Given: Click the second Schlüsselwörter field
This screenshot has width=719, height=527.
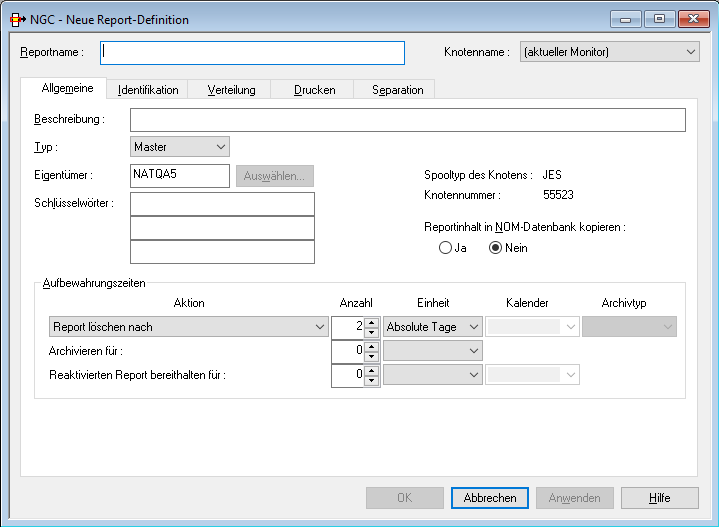Looking at the screenshot, I should tap(222, 228).
